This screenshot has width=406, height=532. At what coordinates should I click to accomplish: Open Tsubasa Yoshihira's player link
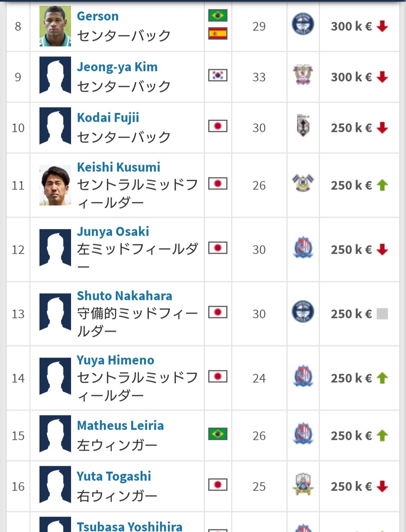130,526
